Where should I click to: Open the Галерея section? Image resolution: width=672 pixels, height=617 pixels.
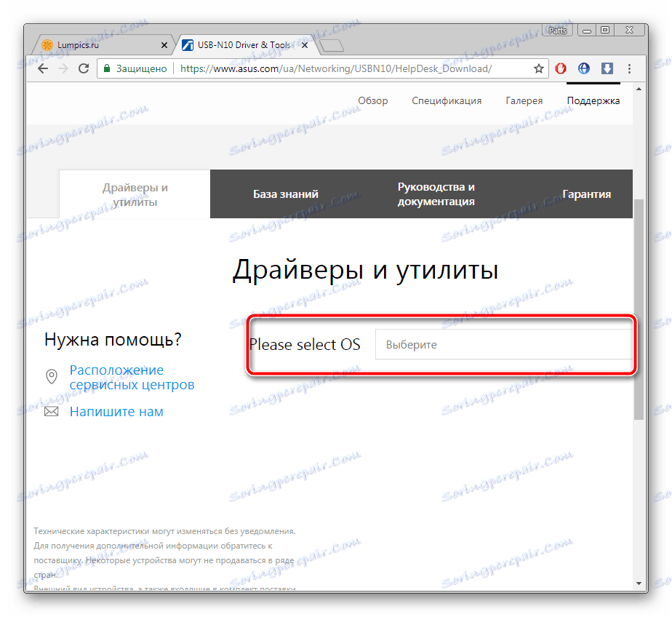click(x=524, y=100)
